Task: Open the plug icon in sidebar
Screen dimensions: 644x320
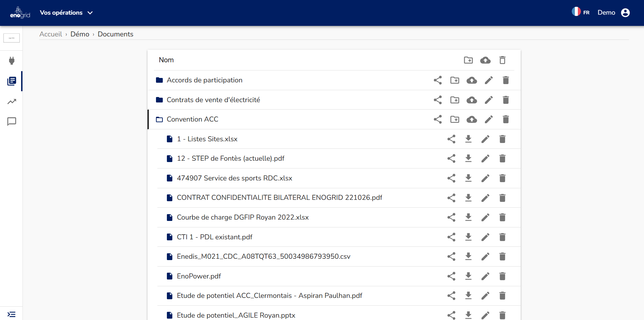Action: coord(12,61)
